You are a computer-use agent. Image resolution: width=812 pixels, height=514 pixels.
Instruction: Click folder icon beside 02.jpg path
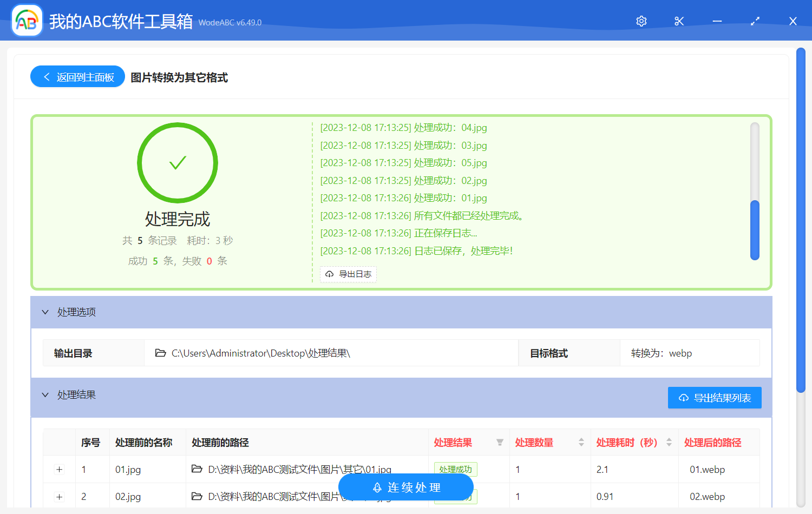(197, 496)
